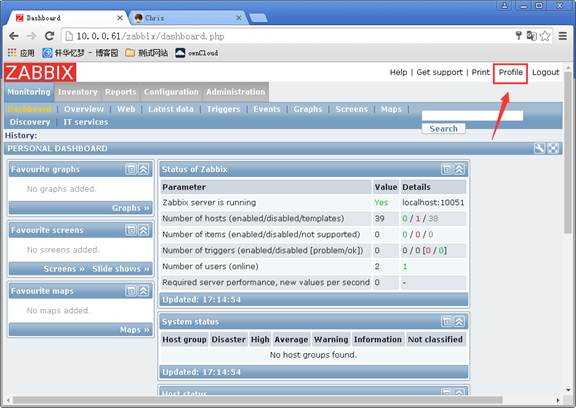Image resolution: width=576 pixels, height=408 pixels.
Task: Follow the 'Graphs »' link in Favourite graphs
Action: [x=131, y=208]
